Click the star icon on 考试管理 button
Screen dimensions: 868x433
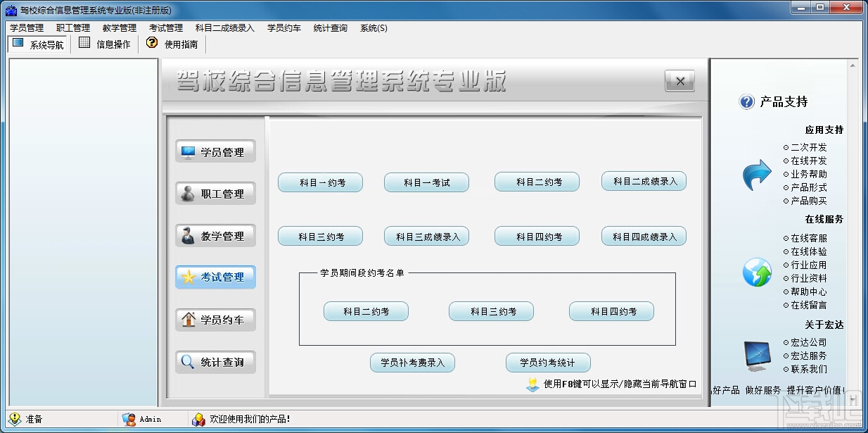[x=188, y=277]
